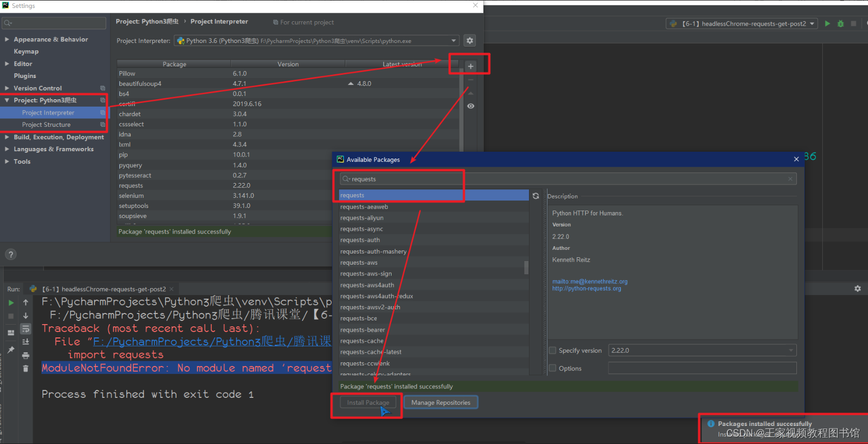Click the green Run button in main toolbar
Screen dimensions: 868x444
point(827,23)
